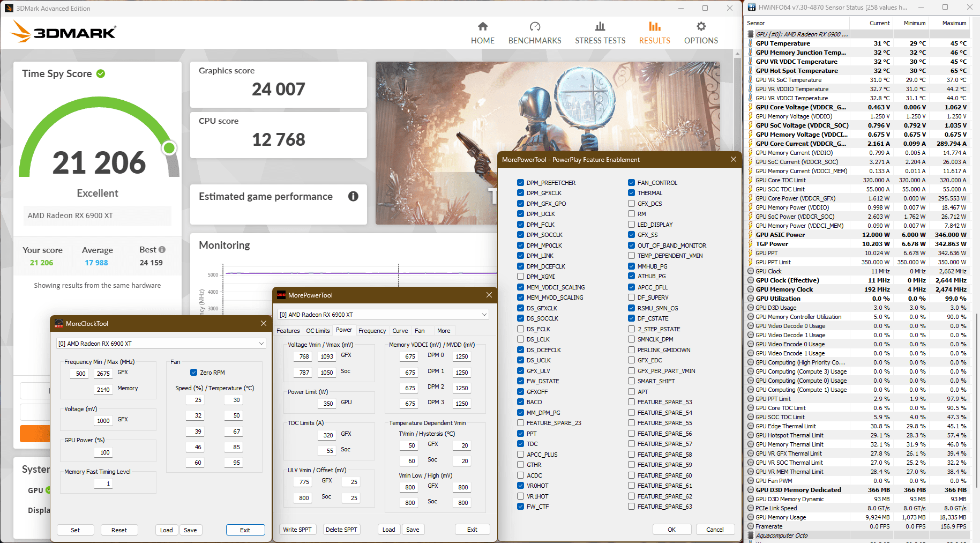This screenshot has height=543, width=980.
Task: Click the Memory Fast Timing Level field
Action: (103, 484)
